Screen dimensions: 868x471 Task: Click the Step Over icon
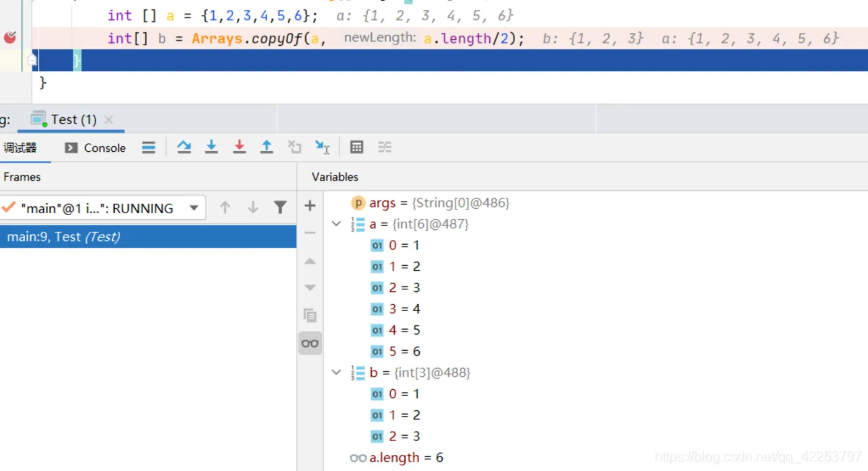pyautogui.click(x=184, y=147)
